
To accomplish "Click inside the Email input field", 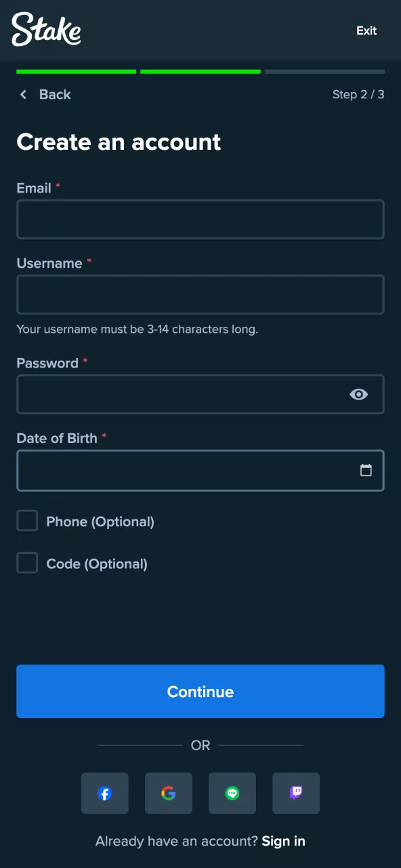I will (x=200, y=219).
